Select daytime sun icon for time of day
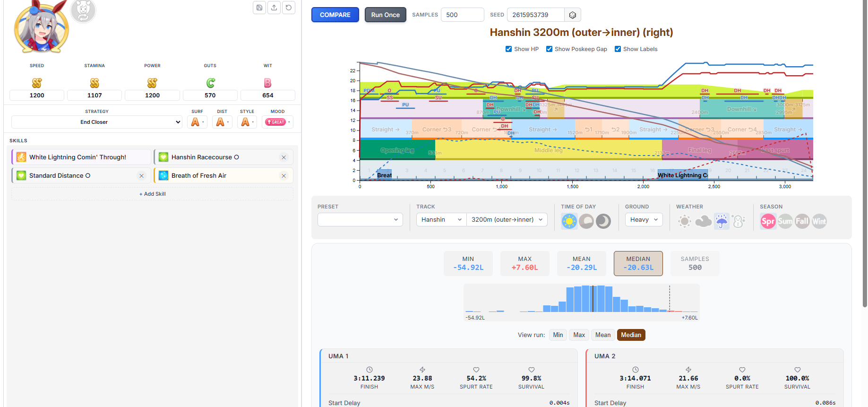Image resolution: width=868 pixels, height=407 pixels. pos(569,221)
